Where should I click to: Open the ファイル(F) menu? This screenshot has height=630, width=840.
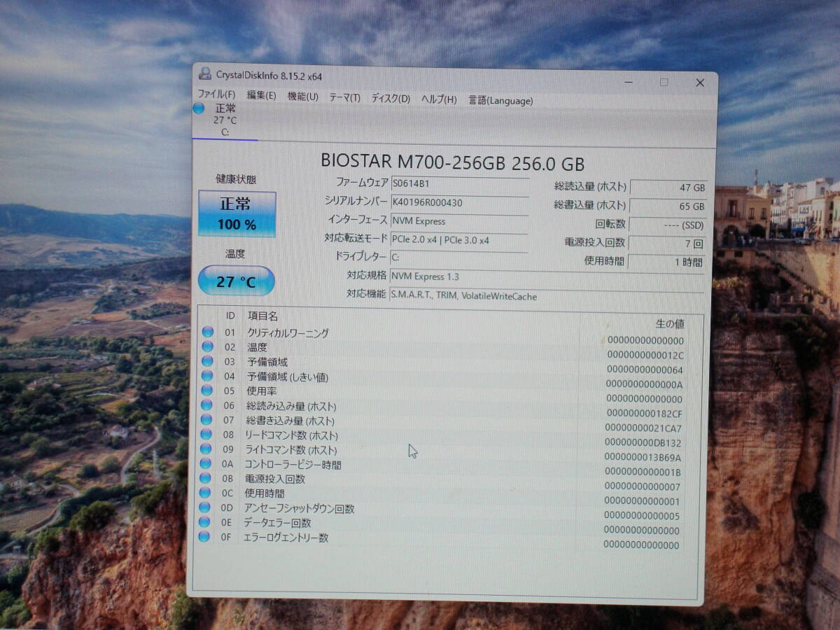[216, 95]
